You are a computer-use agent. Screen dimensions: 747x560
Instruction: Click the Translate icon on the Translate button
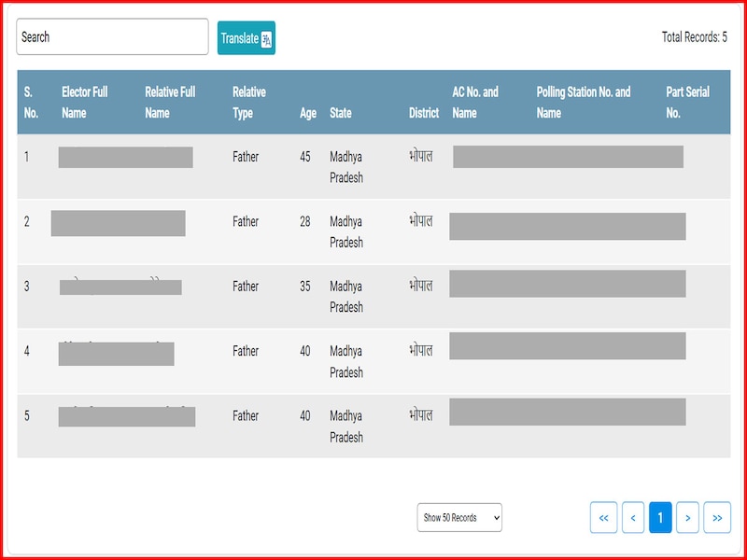coord(266,38)
